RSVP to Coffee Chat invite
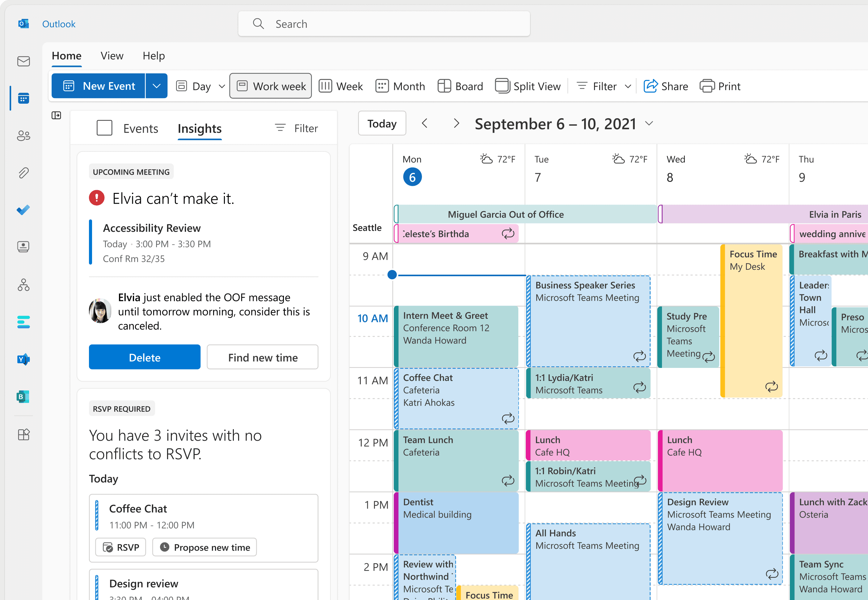 tap(120, 547)
